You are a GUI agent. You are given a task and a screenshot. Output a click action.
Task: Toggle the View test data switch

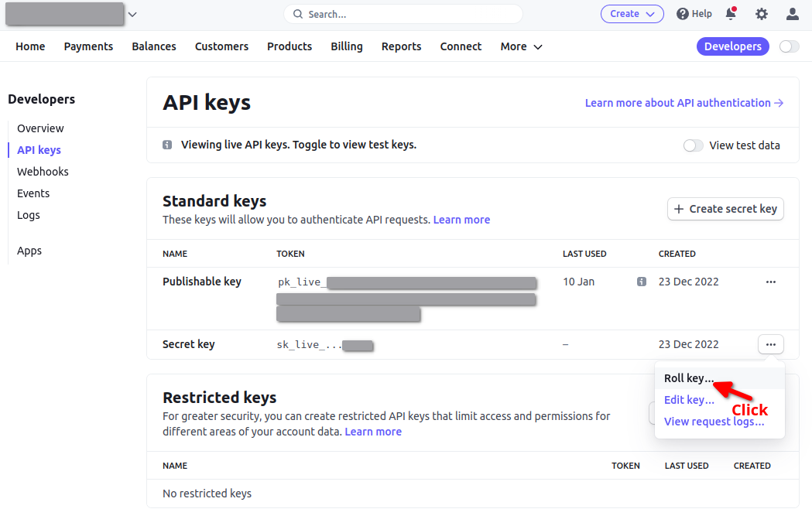coord(693,145)
